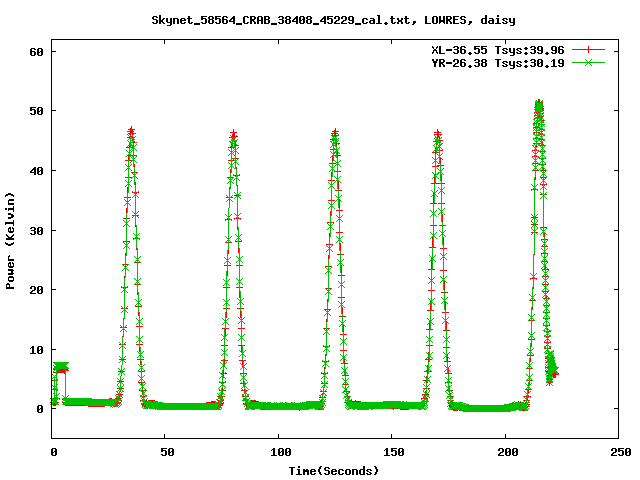The width and height of the screenshot is (640, 480).
Task: Click the green YR legend line sample
Action: tap(588, 62)
